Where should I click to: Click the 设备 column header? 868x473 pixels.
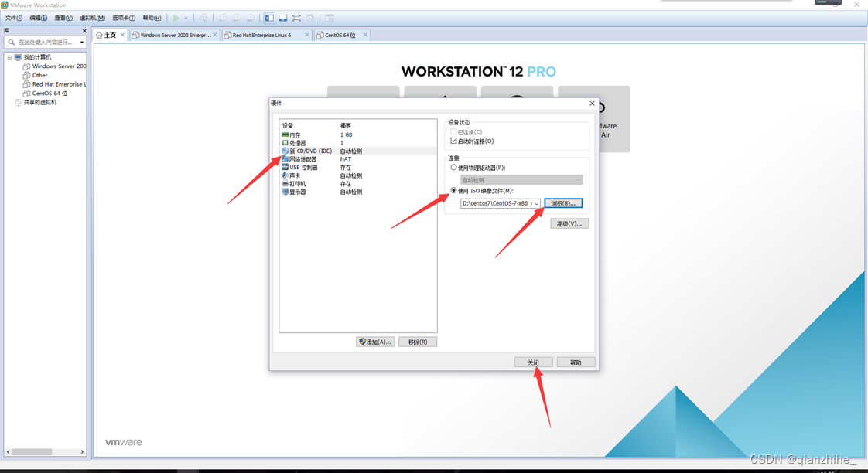click(309, 125)
